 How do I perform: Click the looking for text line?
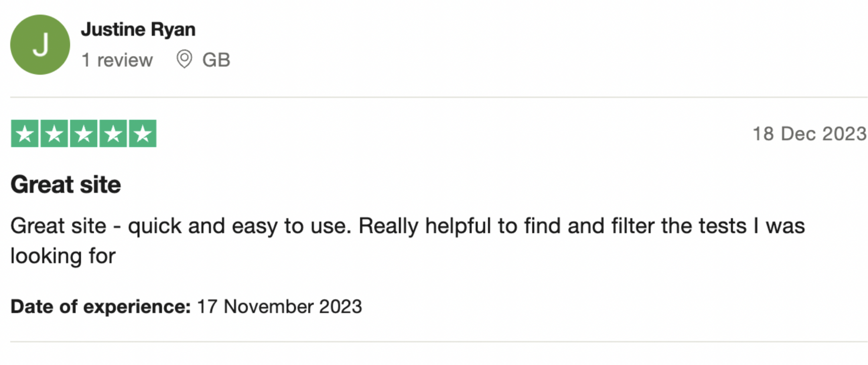tap(63, 256)
